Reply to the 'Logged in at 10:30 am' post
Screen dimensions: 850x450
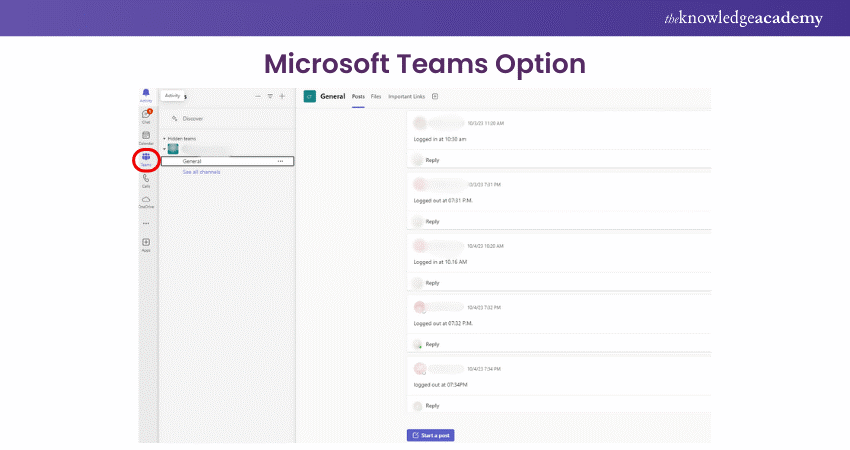pos(432,160)
